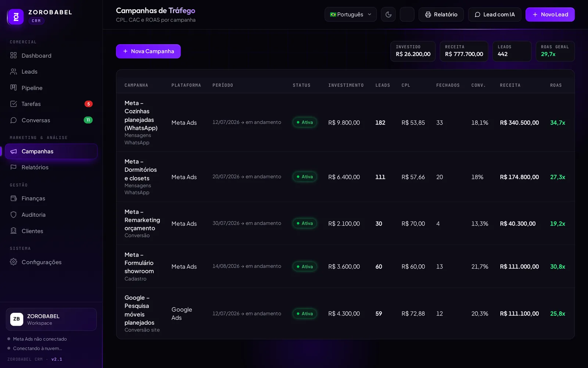Screen dimensions: 588x368
Task: Click the INVESTIDO R$ 26.200,00 card
Action: 413,51
